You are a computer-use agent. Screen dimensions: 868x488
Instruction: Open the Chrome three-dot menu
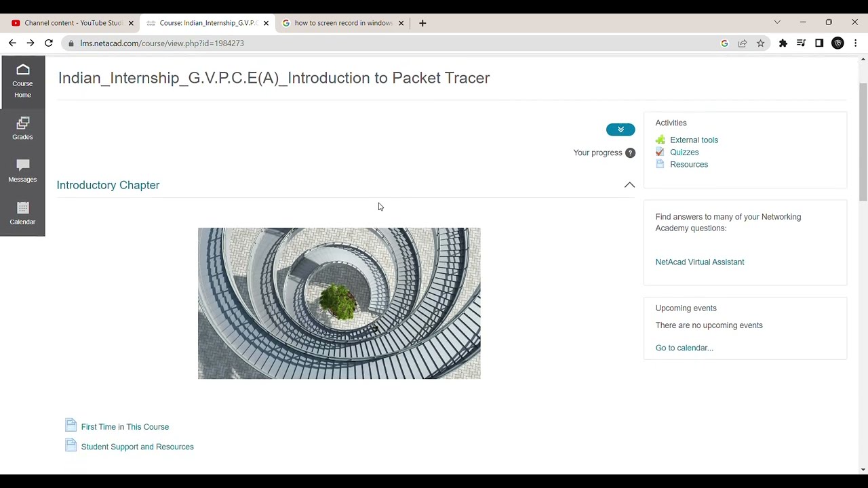(856, 43)
